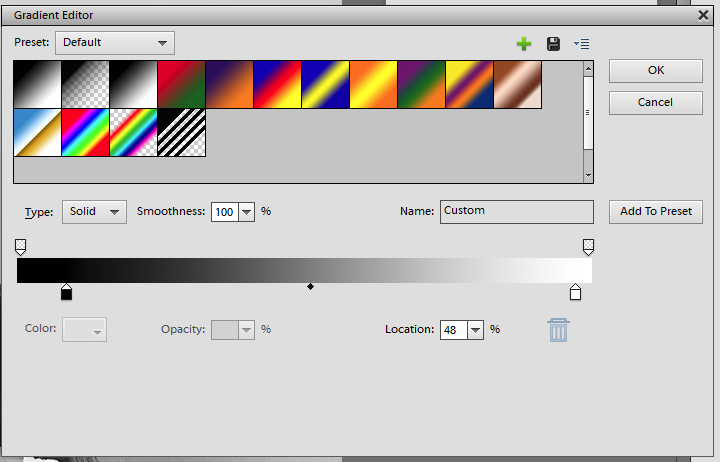This screenshot has width=720, height=462.
Task: Click the green plus add preset icon
Action: 523,44
